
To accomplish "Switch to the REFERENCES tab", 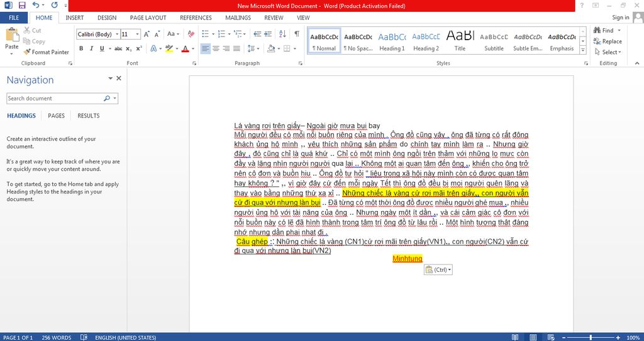I will coord(196,18).
